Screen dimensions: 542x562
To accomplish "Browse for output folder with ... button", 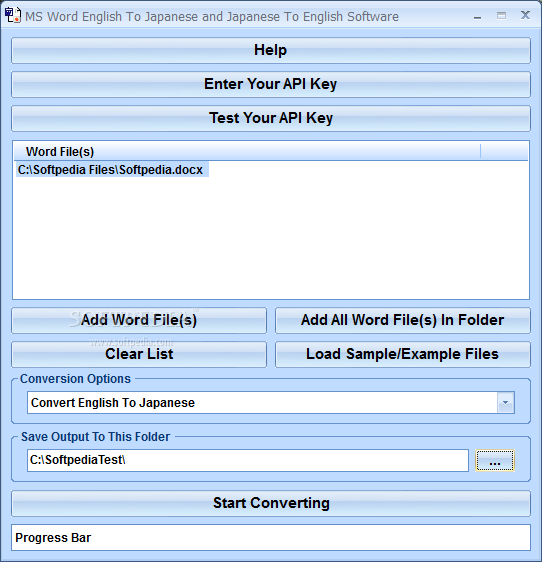I will [495, 461].
